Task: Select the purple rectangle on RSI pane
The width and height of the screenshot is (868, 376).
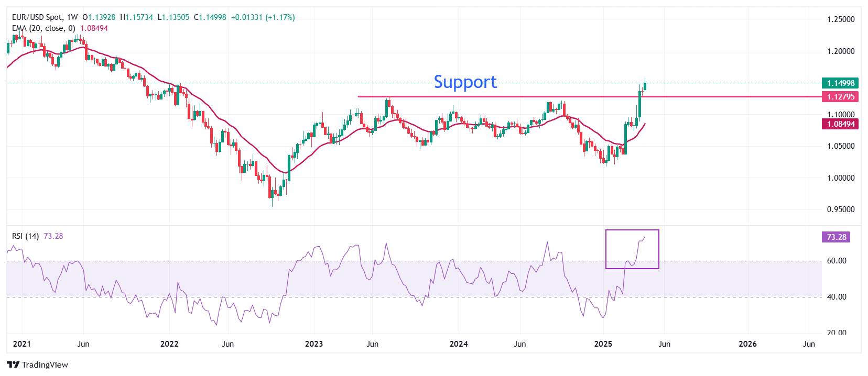Action: pos(632,230)
